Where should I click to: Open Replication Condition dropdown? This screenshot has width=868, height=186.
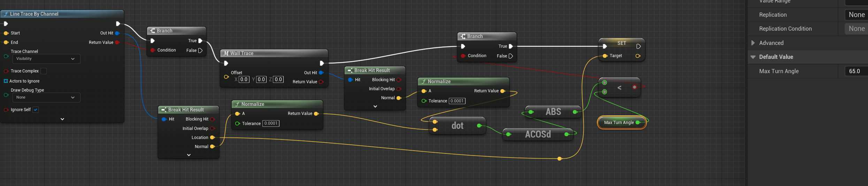tap(856, 29)
